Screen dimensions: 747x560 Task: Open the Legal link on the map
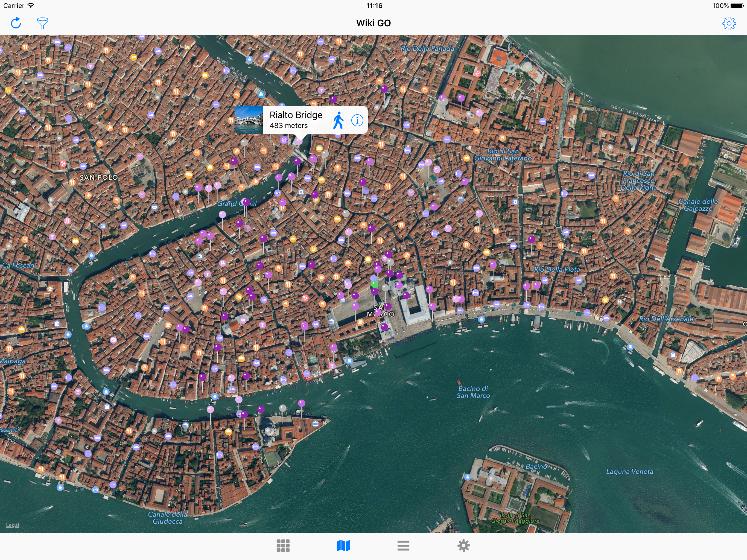[x=13, y=525]
